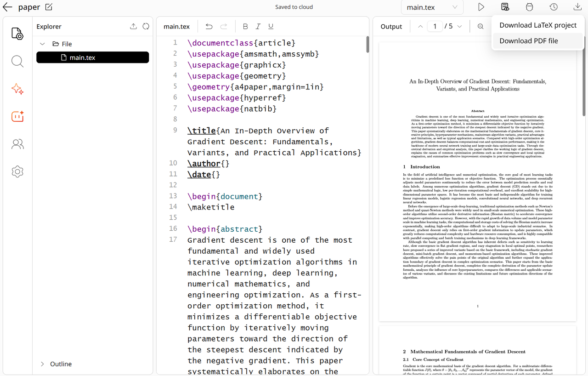Click the PDF page number field

coord(435,26)
